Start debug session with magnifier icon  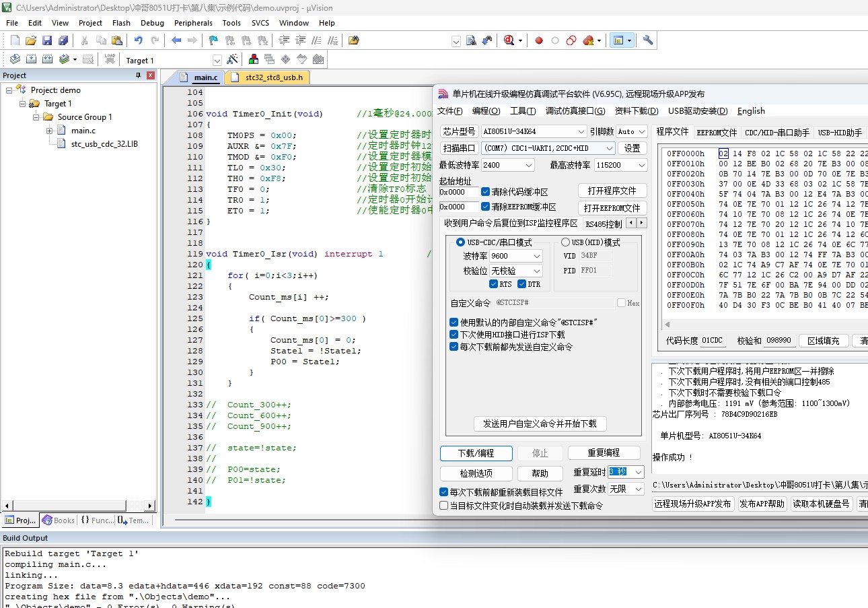509,40
